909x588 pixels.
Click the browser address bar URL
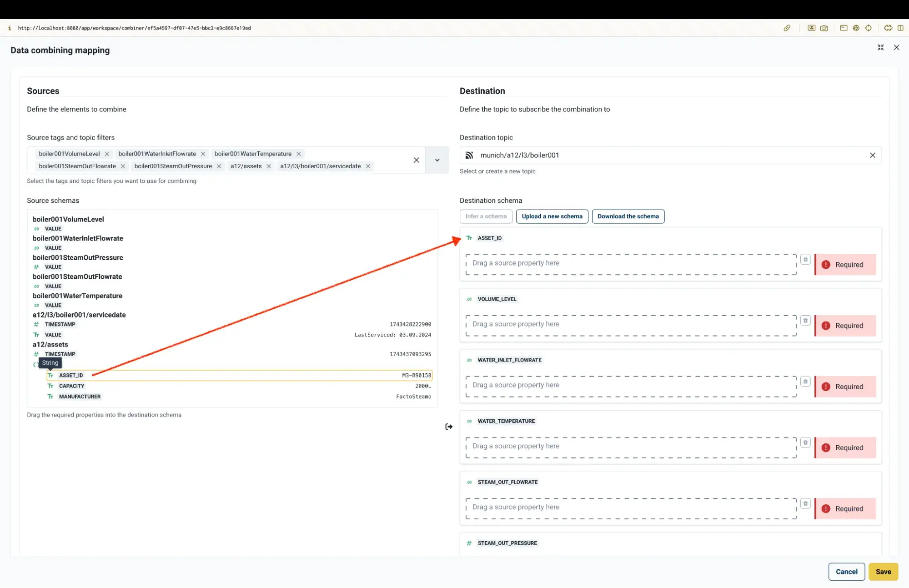134,28
